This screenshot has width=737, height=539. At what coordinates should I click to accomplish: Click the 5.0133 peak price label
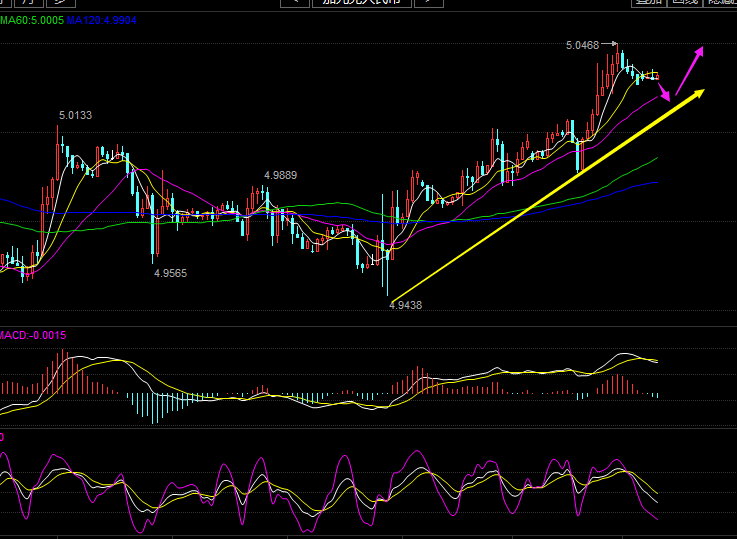pos(75,115)
